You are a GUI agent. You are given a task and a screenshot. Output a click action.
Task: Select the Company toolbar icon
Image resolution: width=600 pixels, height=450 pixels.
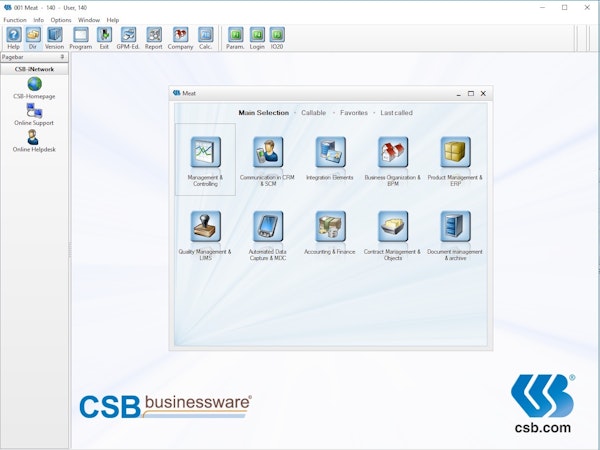tap(180, 38)
